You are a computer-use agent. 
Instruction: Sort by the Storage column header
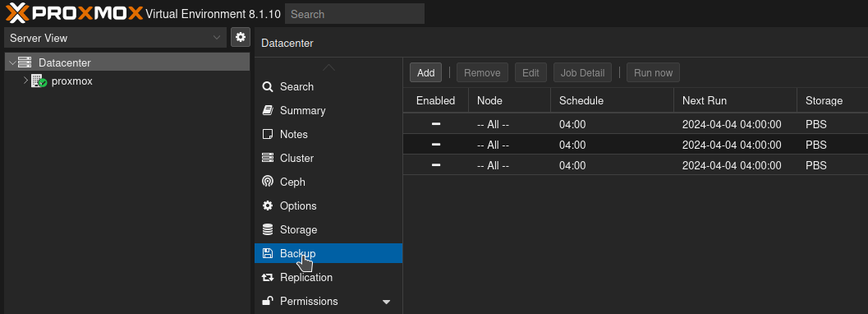coord(833,100)
